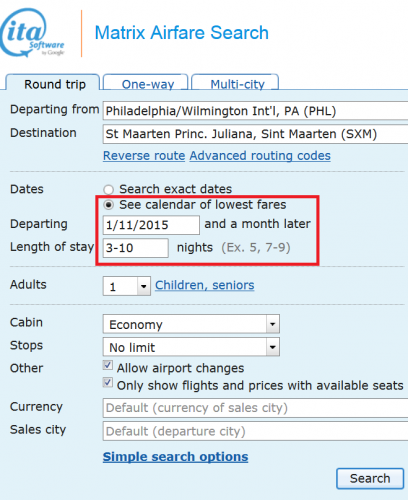Viewport: 408px width, 500px height.
Task: Click the ITA Software logo
Action: point(32,33)
